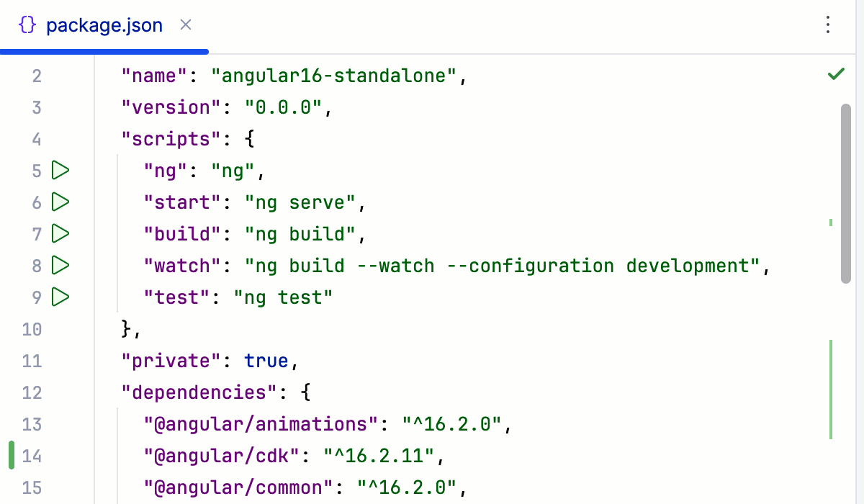Click the change marker beside line 14
Screen dimensions: 864x504
[x=12, y=456]
